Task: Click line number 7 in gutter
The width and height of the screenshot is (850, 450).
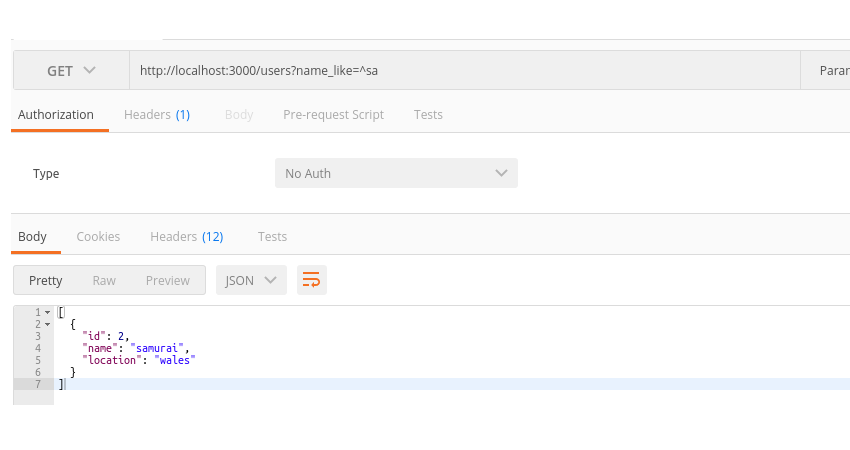Action: 38,384
